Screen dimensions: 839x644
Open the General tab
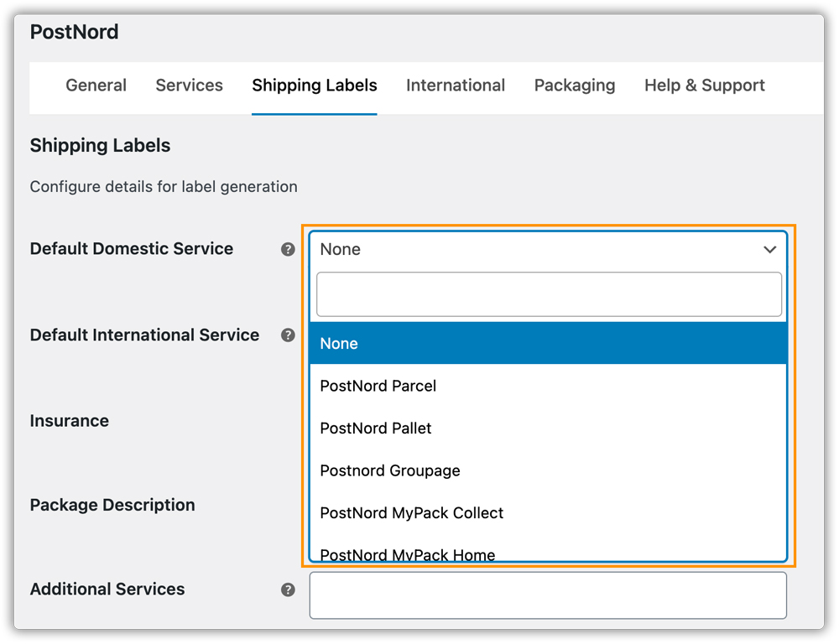pos(96,86)
